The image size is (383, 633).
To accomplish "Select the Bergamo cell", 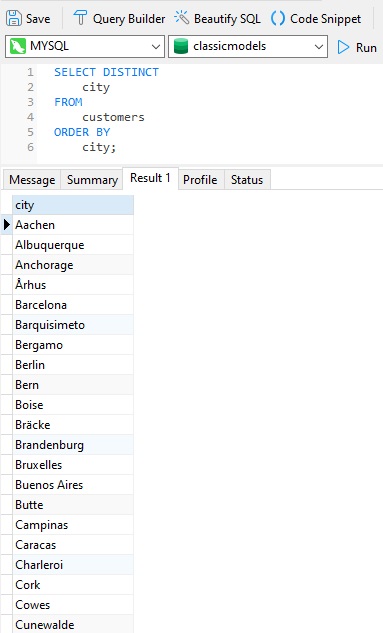I will click(x=73, y=345).
